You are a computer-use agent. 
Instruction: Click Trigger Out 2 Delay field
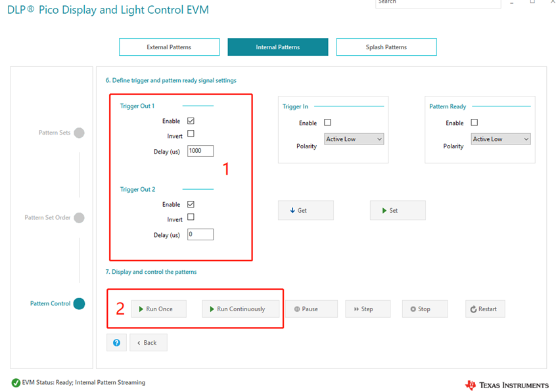point(200,234)
